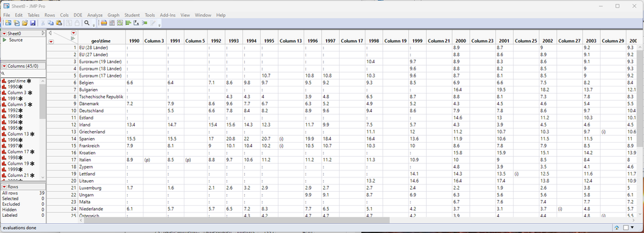
Task: Expand the first toolbar overflow arrow after search
Action: [x=93, y=25]
